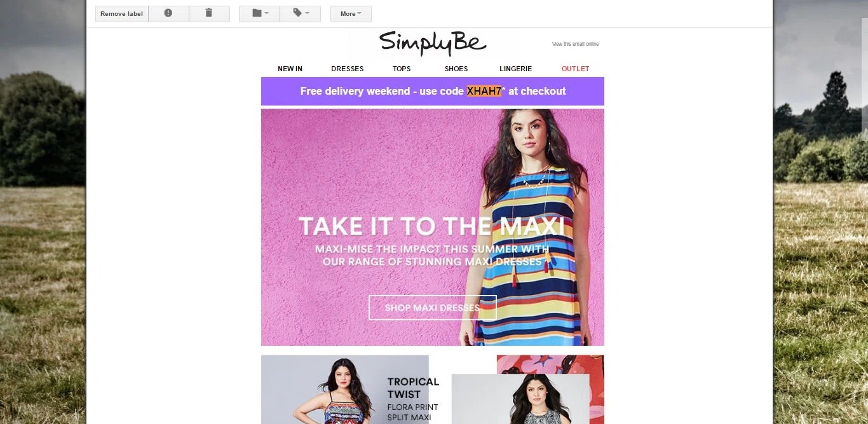Open the Labels tag dropdown
This screenshot has width=868, height=424.
point(300,13)
